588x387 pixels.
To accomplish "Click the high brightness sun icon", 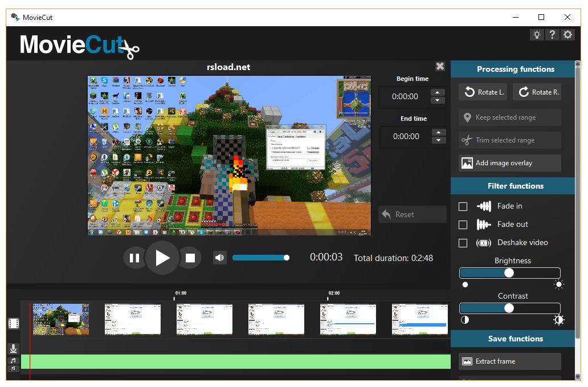I will point(559,284).
